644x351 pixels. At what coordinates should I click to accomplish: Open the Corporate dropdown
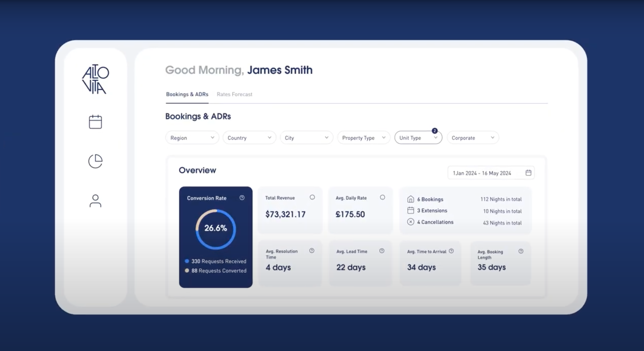[x=473, y=138]
